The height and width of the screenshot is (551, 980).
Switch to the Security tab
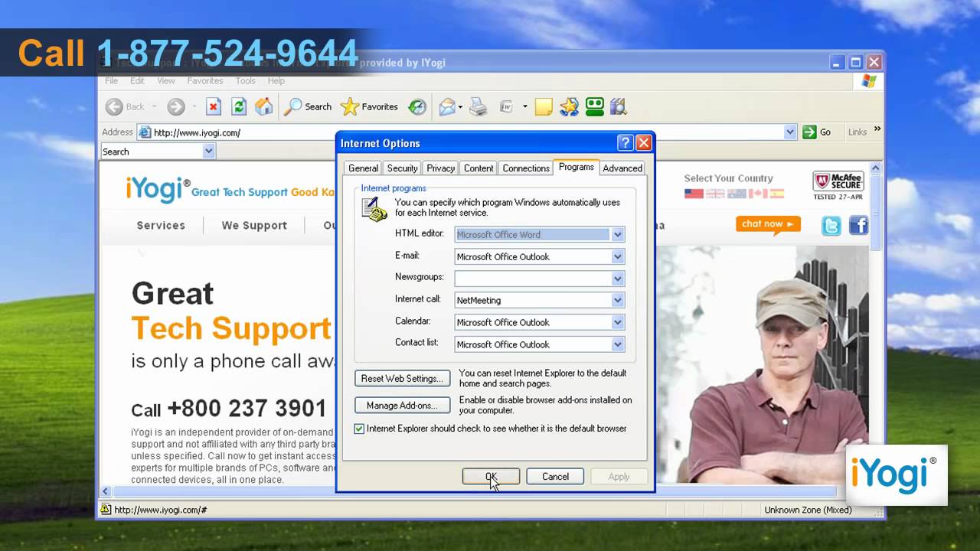(402, 168)
